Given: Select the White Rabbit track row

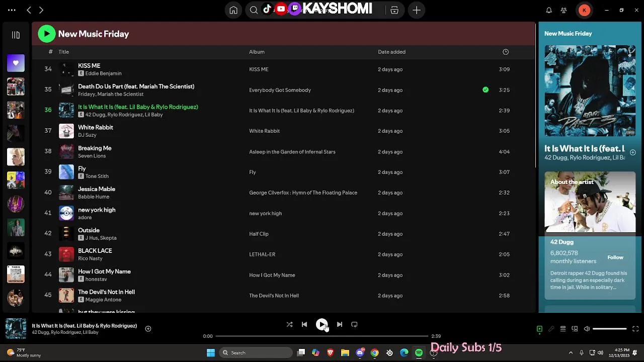Looking at the screenshot, I should (283, 131).
